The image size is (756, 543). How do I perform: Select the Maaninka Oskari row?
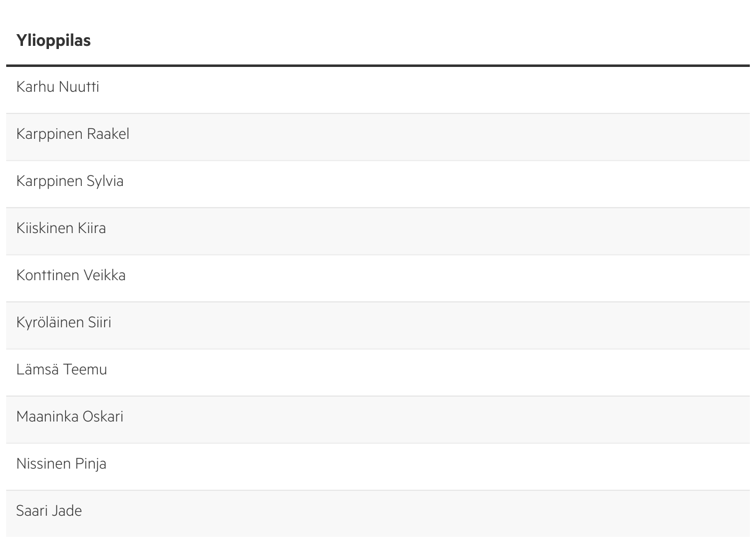click(69, 417)
